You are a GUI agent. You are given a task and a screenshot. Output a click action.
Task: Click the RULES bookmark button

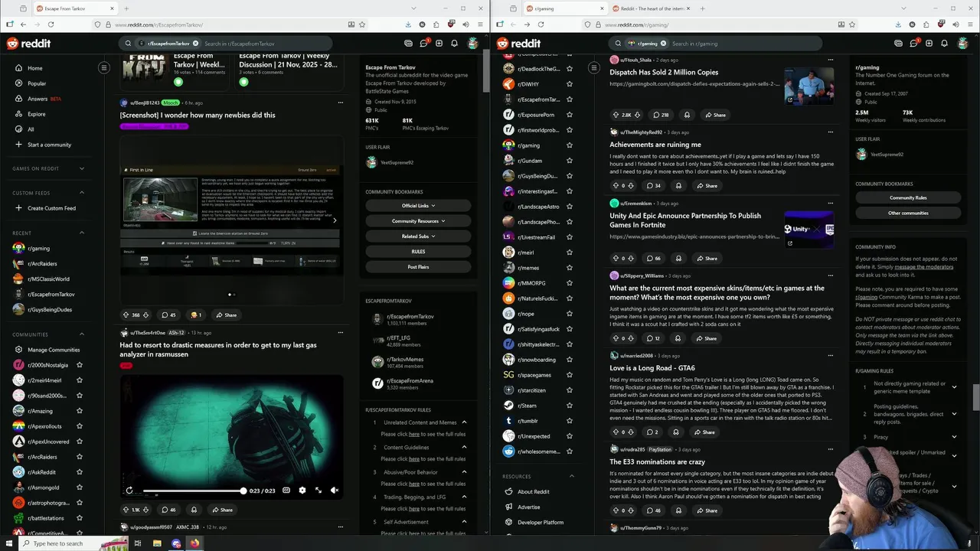click(x=418, y=252)
